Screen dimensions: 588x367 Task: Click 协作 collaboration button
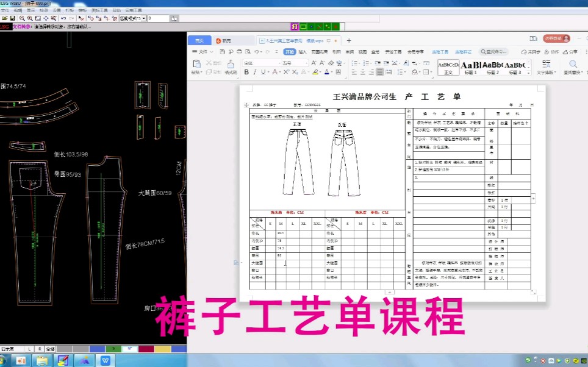pos(551,52)
